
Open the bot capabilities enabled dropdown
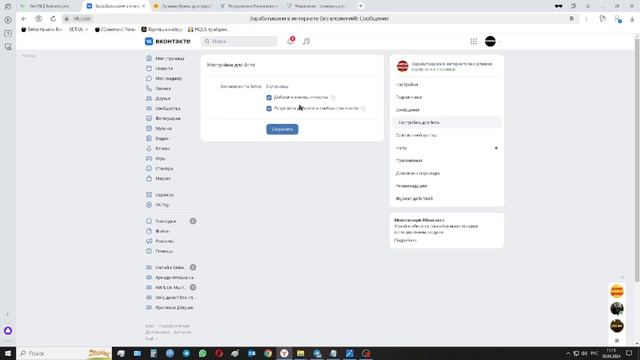click(x=277, y=87)
